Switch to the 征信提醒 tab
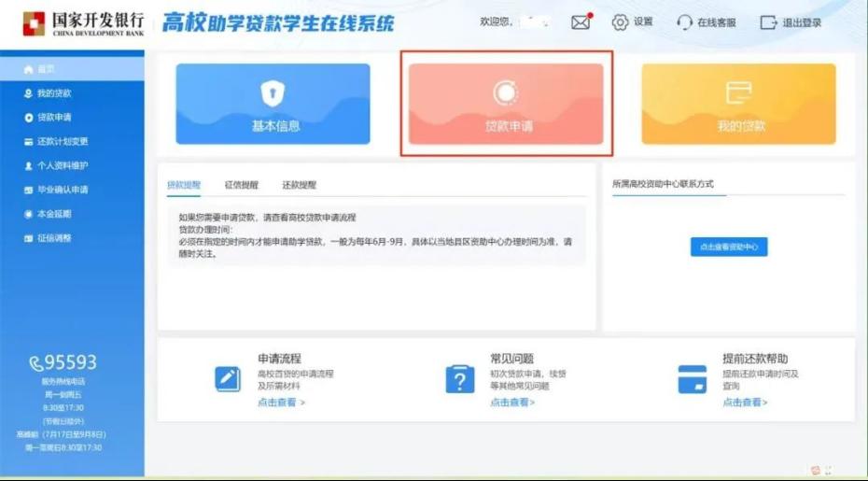Image resolution: width=868 pixels, height=481 pixels. (242, 185)
